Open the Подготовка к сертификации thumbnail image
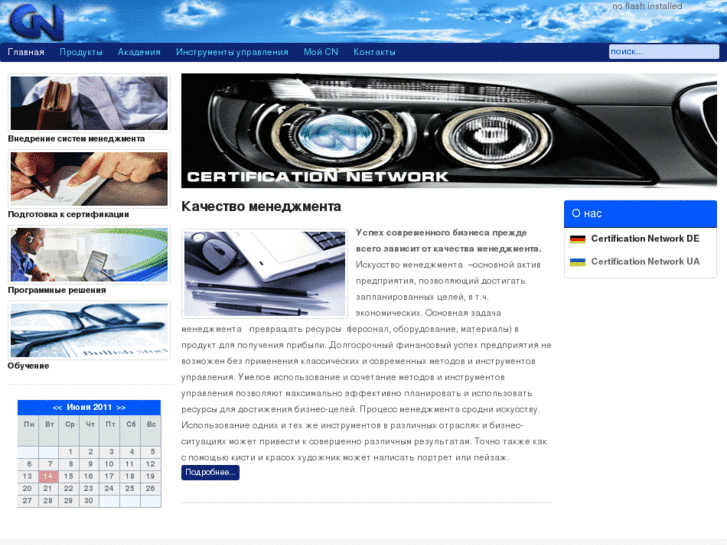Screen dimensions: 727x545 89,179
